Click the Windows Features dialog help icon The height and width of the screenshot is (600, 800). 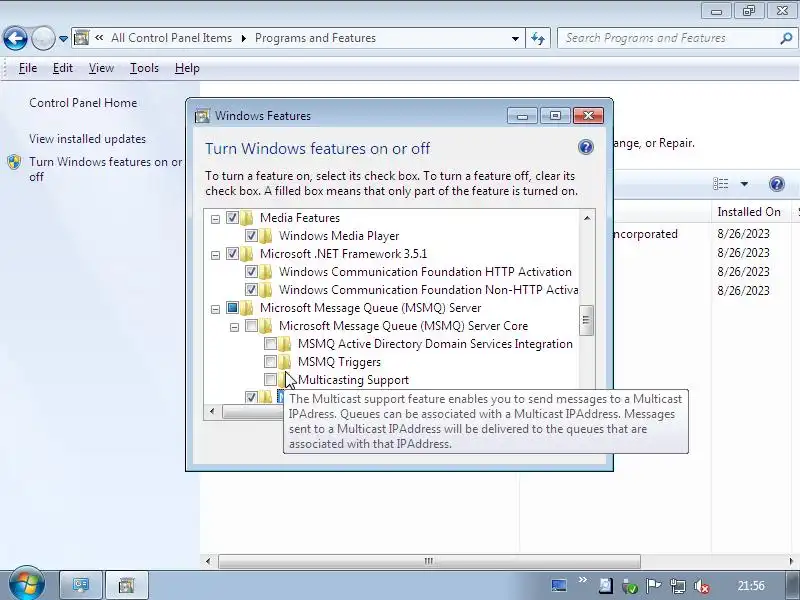click(x=586, y=147)
